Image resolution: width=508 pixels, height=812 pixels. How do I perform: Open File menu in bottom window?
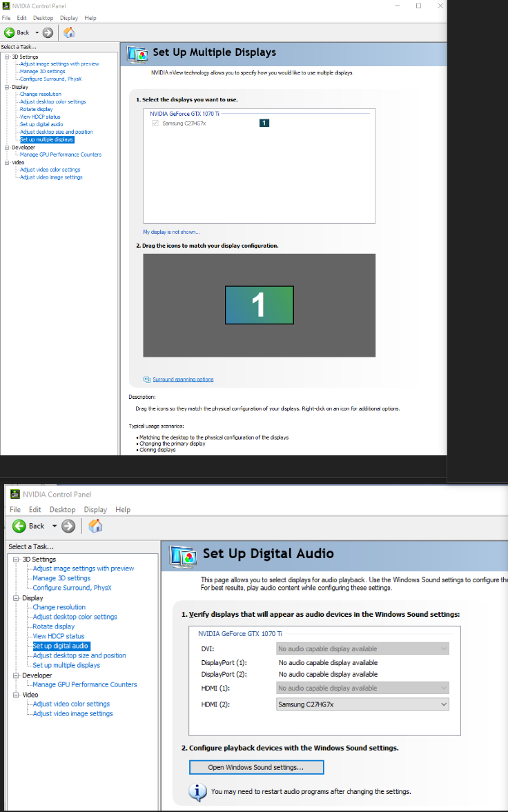click(x=15, y=510)
